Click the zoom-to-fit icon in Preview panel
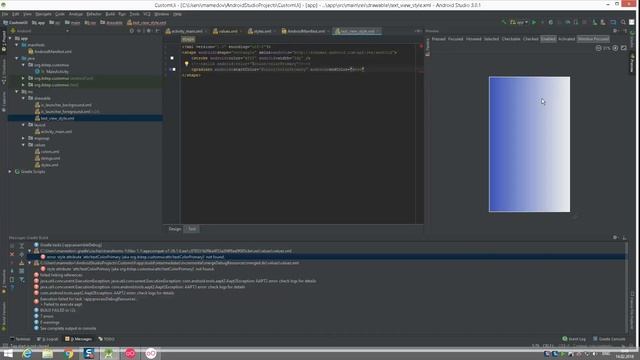This screenshot has height=360, width=640. coord(624,48)
